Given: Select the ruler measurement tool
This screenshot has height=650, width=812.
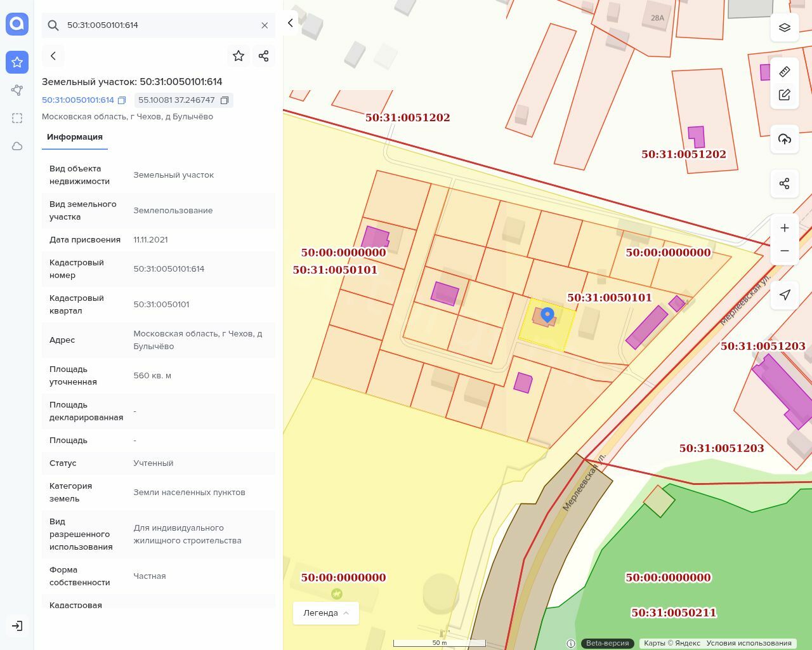Looking at the screenshot, I should click(x=785, y=72).
